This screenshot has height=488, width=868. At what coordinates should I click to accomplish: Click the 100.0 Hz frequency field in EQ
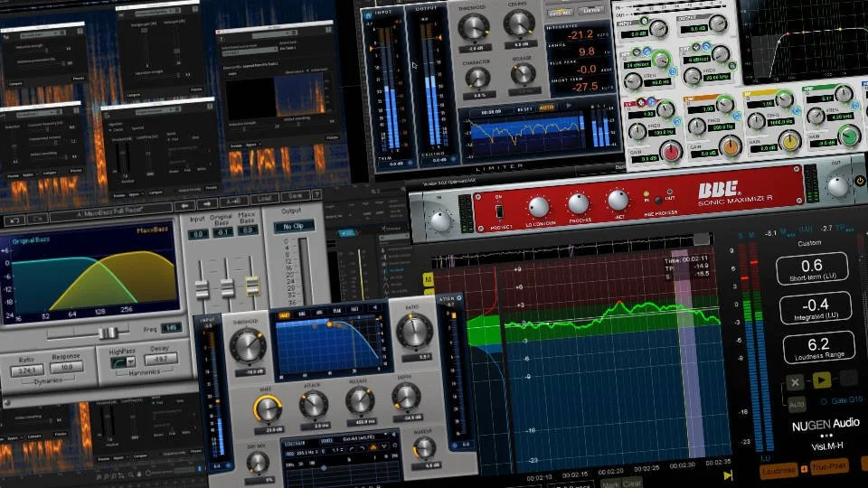(660, 133)
